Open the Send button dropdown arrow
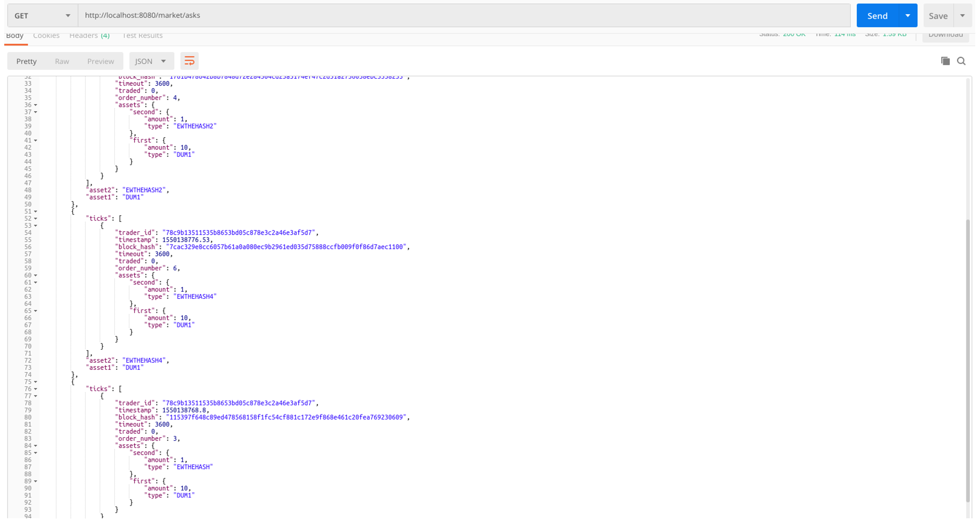Screen dimensions: 980x523 [907, 16]
